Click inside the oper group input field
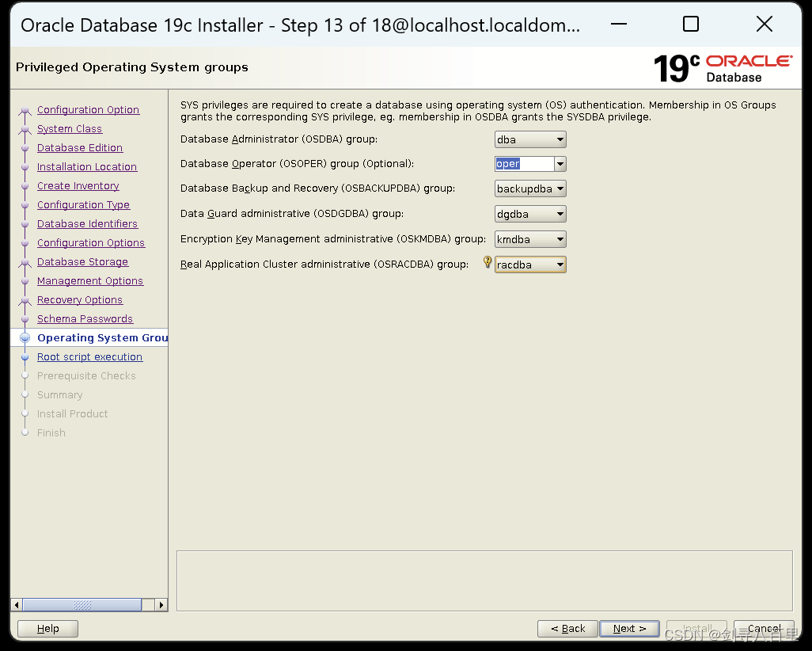Image resolution: width=812 pixels, height=651 pixels. 522,163
